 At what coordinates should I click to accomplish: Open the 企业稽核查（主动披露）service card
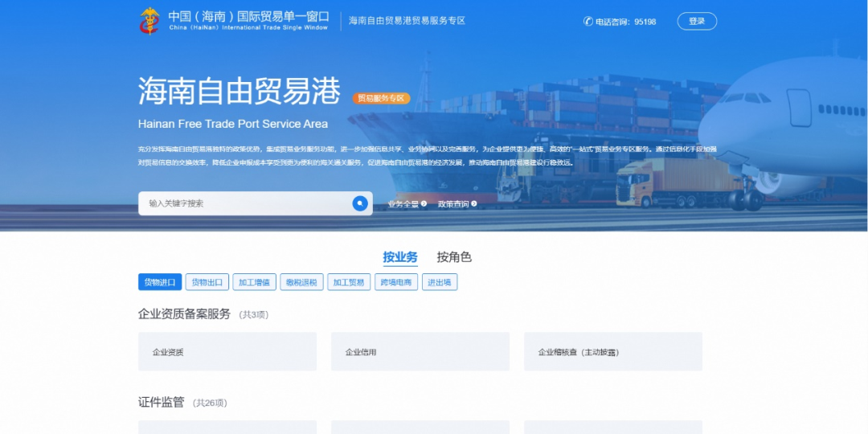pos(613,352)
